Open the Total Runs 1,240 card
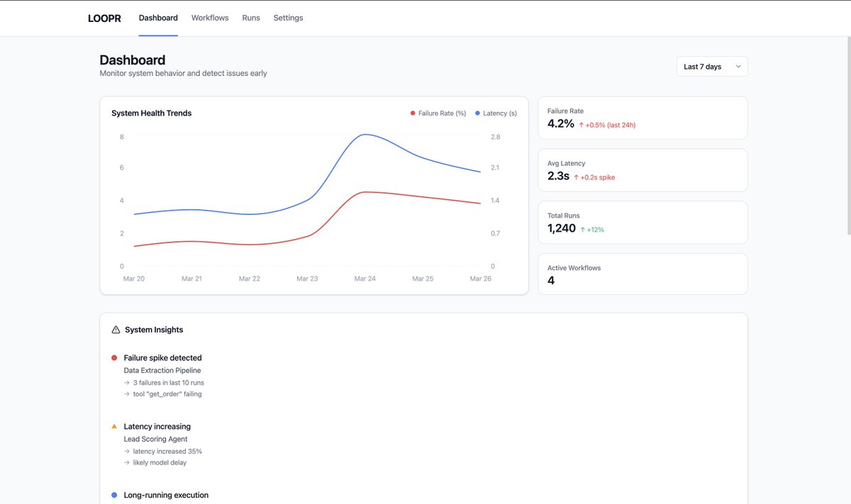Screen dimensions: 851x504 pos(643,223)
